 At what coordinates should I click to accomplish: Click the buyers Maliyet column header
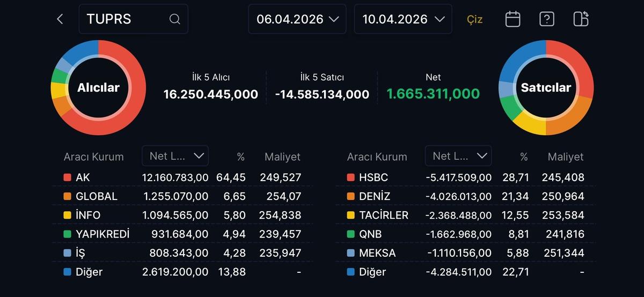point(282,157)
